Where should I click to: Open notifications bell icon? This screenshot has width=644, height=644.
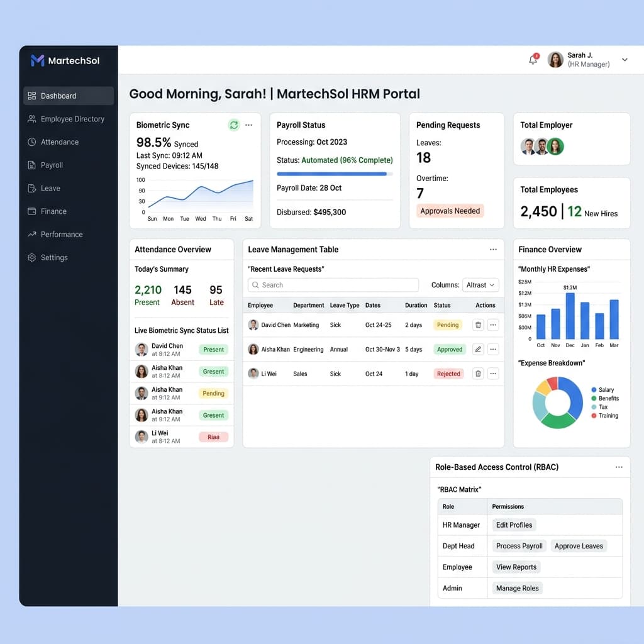click(533, 60)
